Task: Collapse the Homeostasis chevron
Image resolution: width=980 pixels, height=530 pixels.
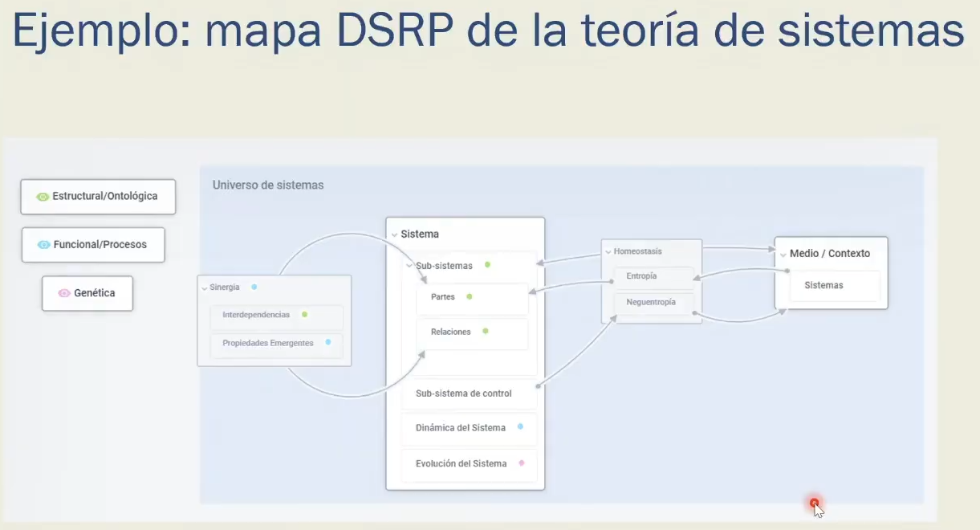Action: click(x=608, y=252)
